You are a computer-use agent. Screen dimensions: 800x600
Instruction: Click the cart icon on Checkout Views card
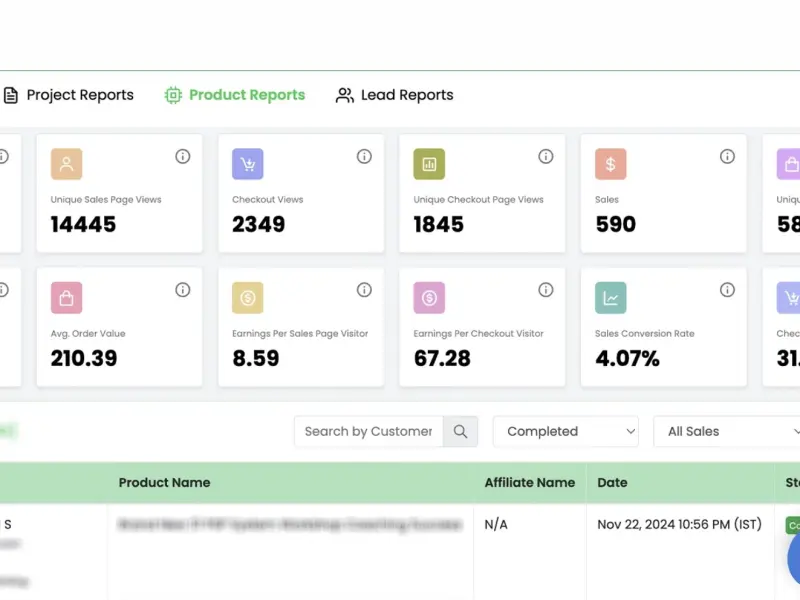(248, 164)
